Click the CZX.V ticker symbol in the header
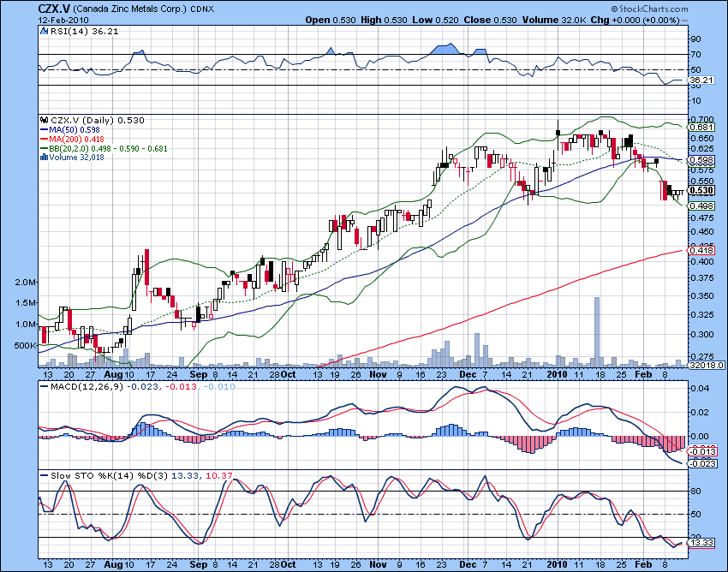 54,9
